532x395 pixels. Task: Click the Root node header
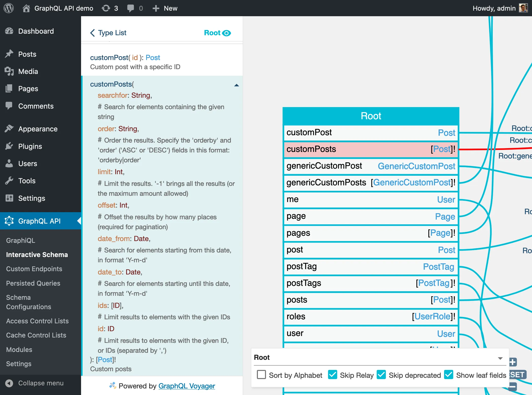tap(371, 116)
